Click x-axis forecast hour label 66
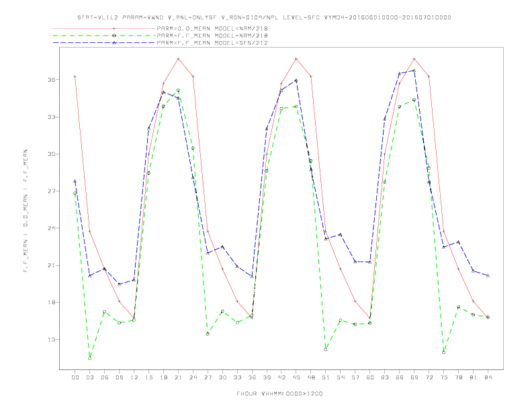The height and width of the screenshot is (411, 532). click(x=400, y=377)
